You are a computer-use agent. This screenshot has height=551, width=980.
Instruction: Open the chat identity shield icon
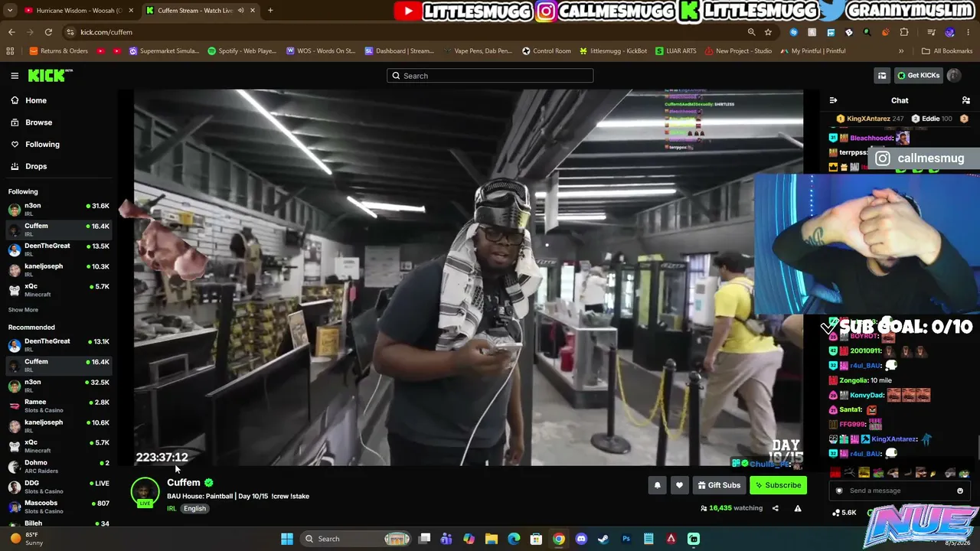[x=839, y=491]
